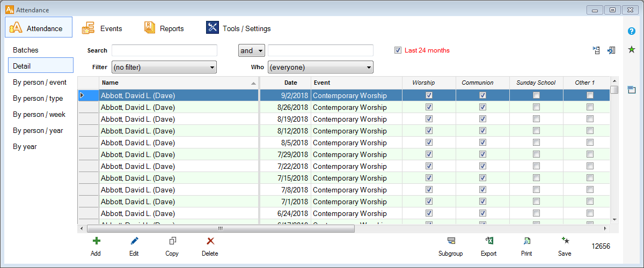The image size is (644, 268).
Task: Toggle the Last 24 months checkbox
Action: 398,50
